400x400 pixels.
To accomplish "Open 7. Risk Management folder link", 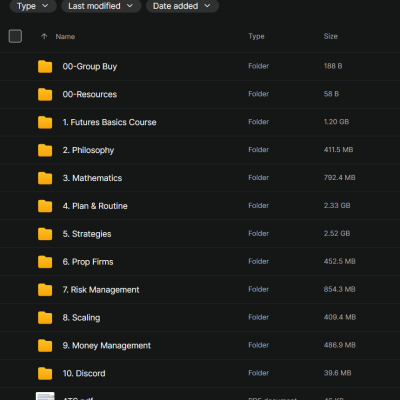I will click(x=101, y=290).
